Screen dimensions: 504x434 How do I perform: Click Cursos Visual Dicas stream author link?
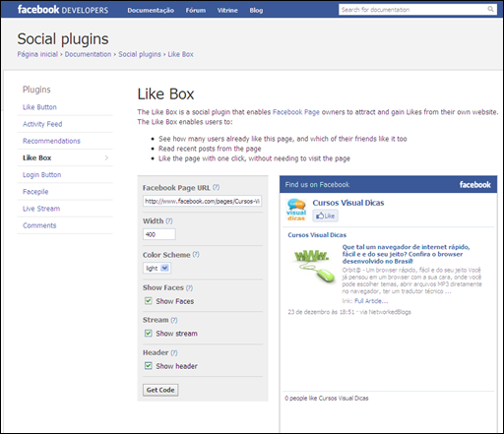coord(317,235)
